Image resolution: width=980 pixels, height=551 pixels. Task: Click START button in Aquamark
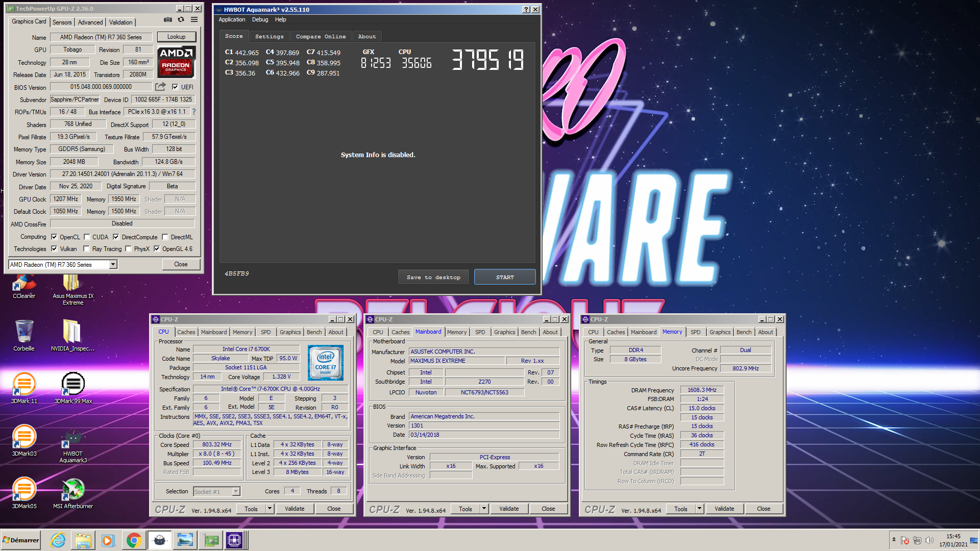click(505, 277)
